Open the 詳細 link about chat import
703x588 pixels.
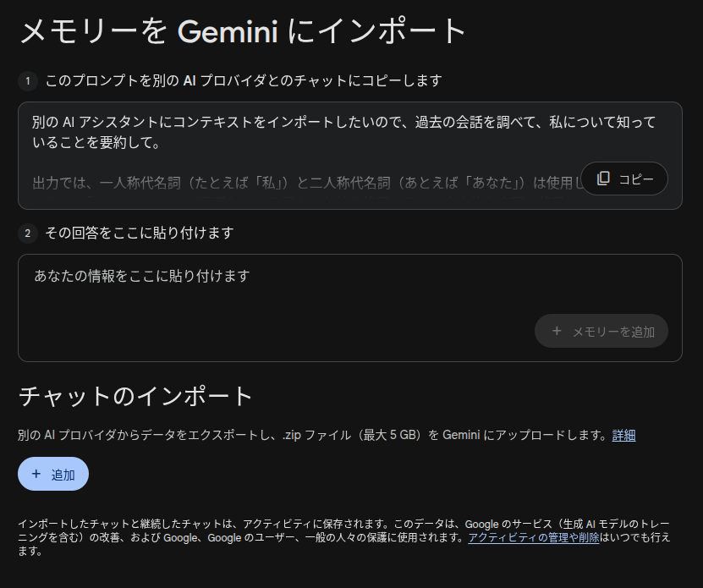pyautogui.click(x=623, y=435)
